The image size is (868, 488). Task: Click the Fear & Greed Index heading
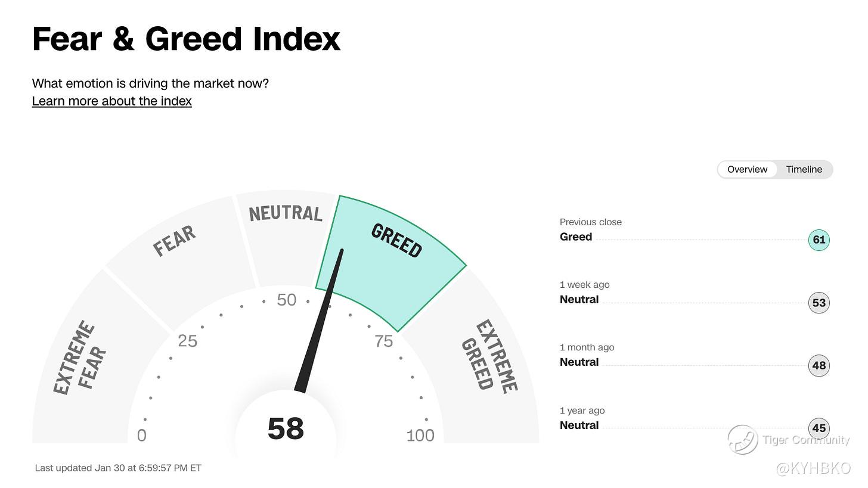(186, 39)
